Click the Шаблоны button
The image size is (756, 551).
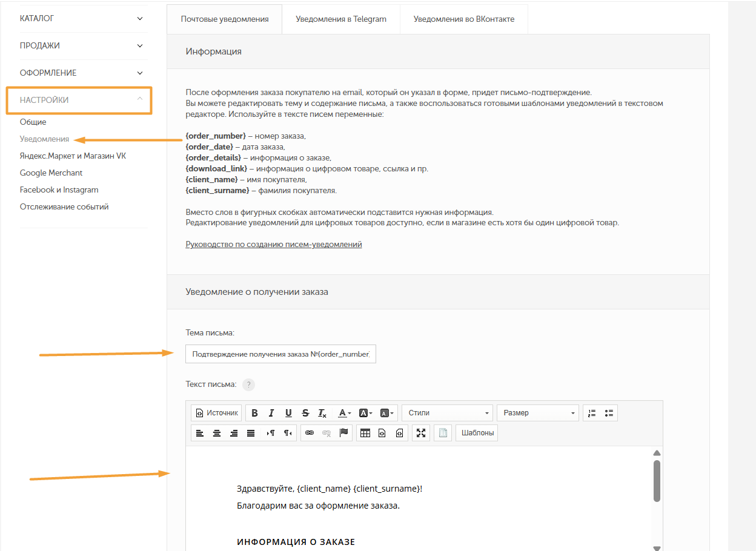click(x=477, y=433)
